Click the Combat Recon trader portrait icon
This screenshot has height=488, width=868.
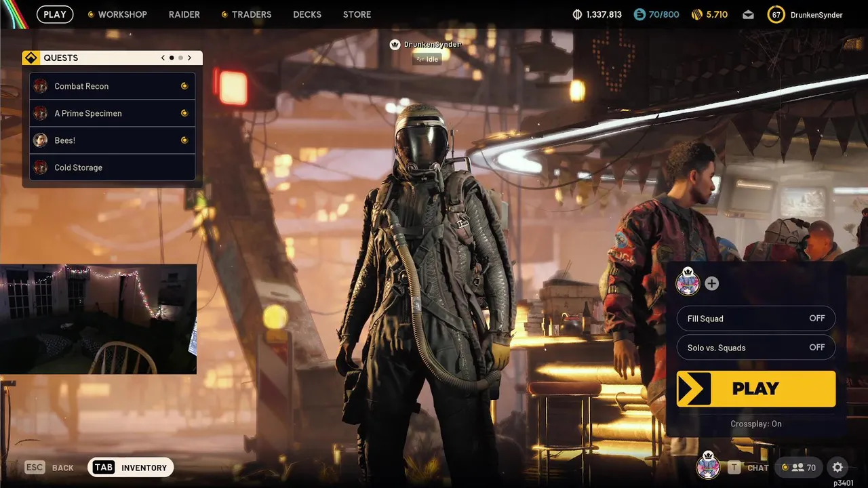pos(41,86)
